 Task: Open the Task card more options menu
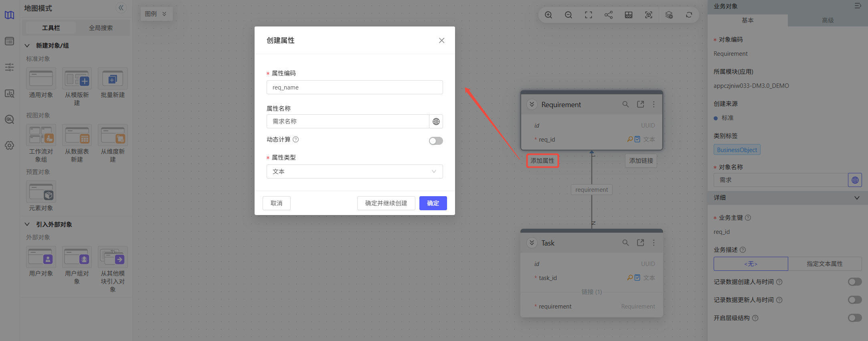pos(654,243)
